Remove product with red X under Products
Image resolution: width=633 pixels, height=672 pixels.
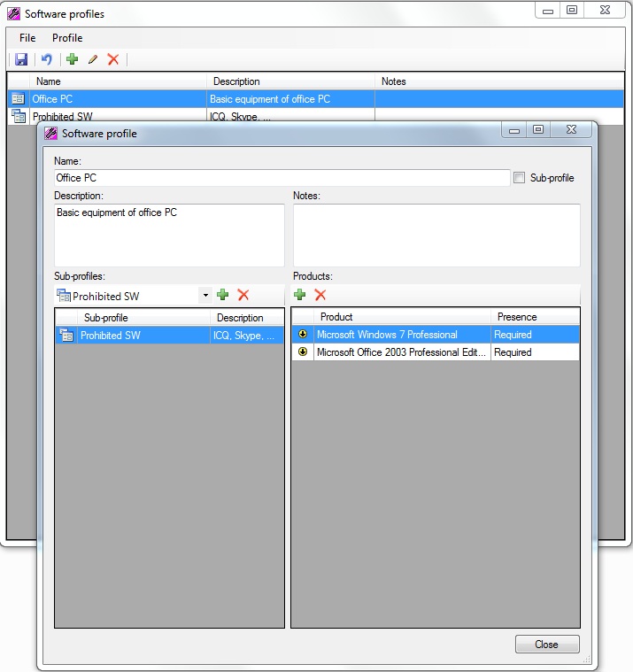[x=320, y=295]
